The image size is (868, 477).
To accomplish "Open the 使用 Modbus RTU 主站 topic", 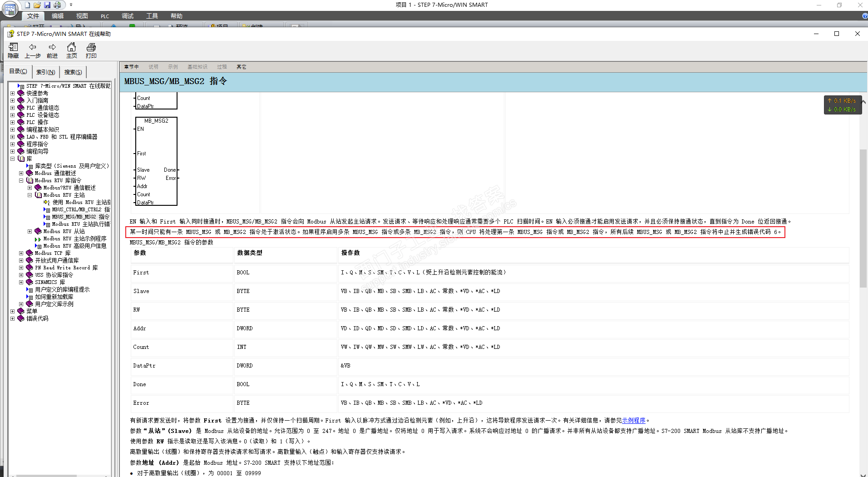I will pyautogui.click(x=81, y=202).
